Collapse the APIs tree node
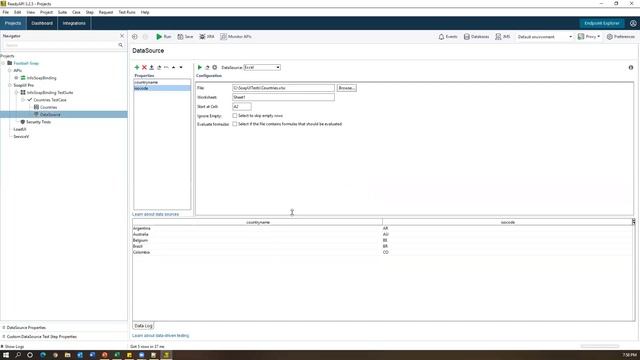This screenshot has width=640, height=360. click(10, 71)
